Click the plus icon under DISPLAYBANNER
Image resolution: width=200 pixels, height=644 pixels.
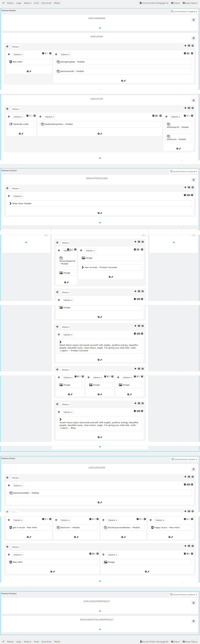click(x=100, y=28)
